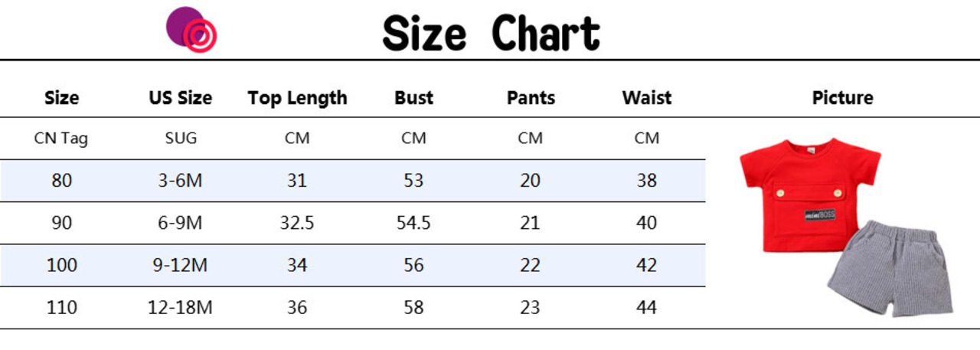
Task: Click the 9-12M US size cell
Action: pyautogui.click(x=181, y=265)
